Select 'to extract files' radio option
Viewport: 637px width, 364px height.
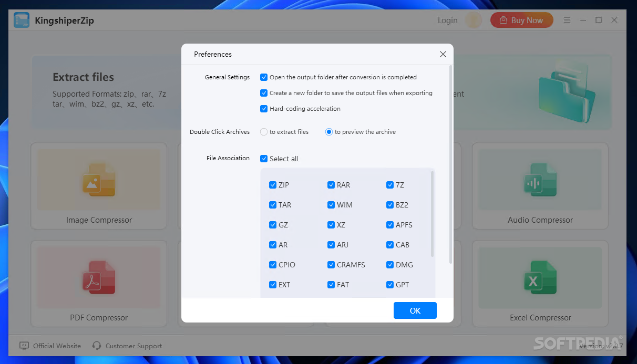pos(264,132)
